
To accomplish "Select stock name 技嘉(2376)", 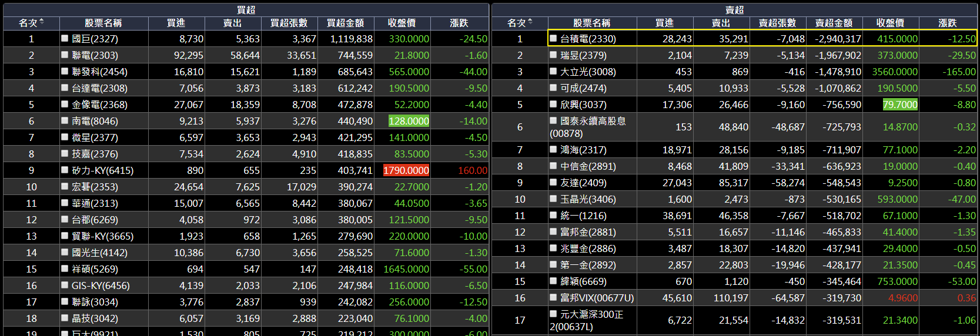I will [95, 154].
